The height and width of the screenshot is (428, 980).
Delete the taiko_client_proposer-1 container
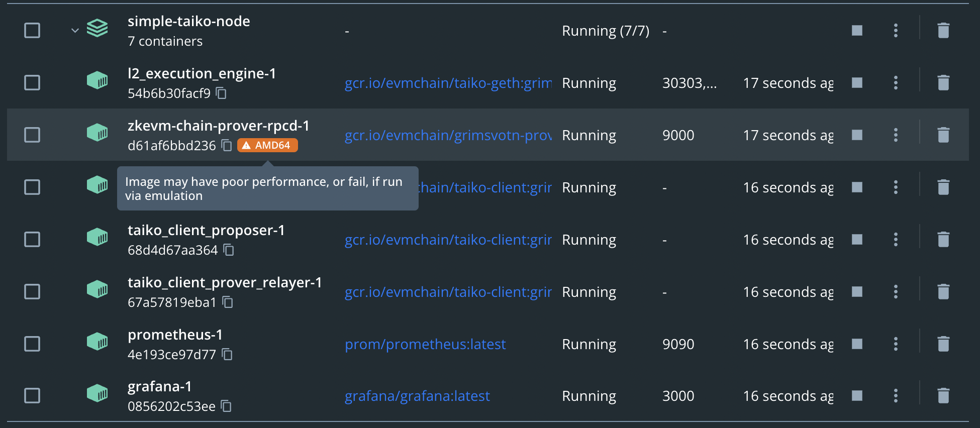[943, 240]
